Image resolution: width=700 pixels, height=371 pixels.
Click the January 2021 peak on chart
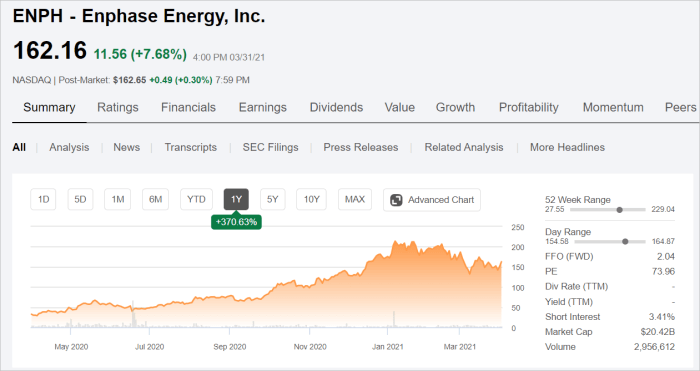[395, 242]
